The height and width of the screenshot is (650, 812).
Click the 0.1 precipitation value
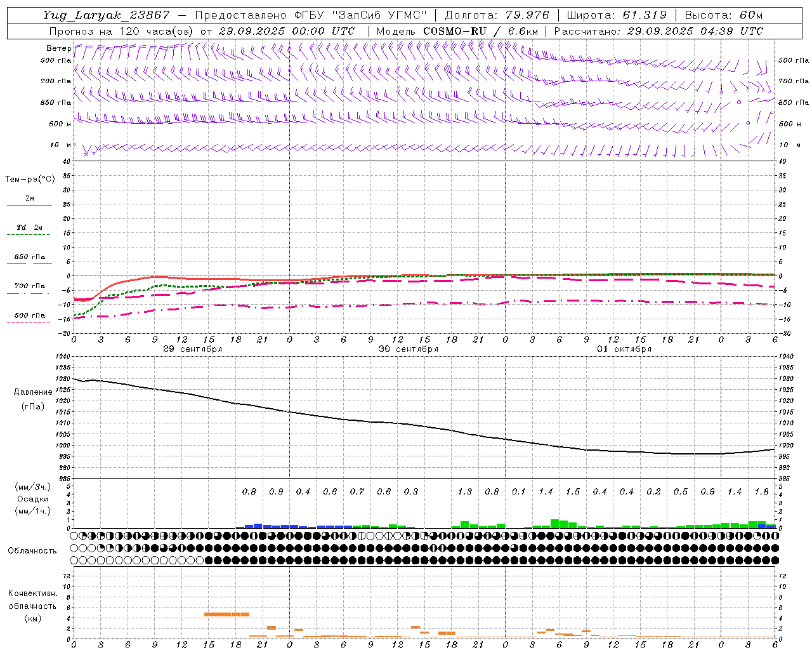coord(519,491)
